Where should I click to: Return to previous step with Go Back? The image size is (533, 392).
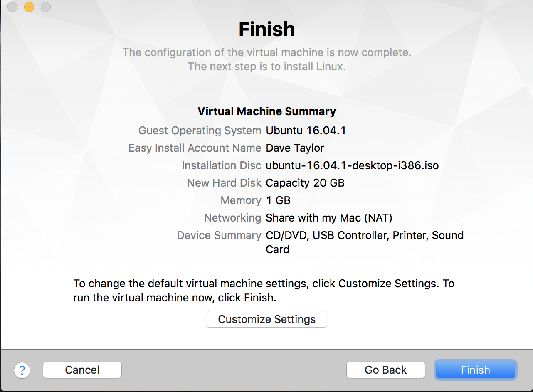pos(386,370)
